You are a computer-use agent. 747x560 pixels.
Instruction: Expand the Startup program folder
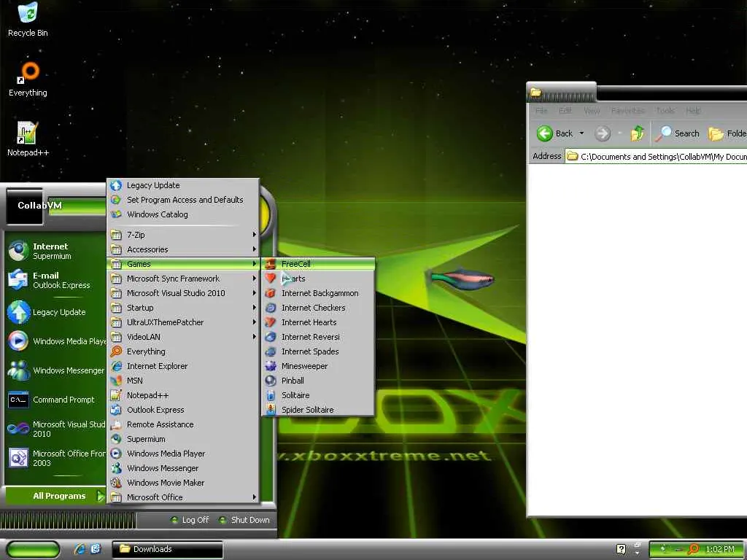tap(183, 308)
